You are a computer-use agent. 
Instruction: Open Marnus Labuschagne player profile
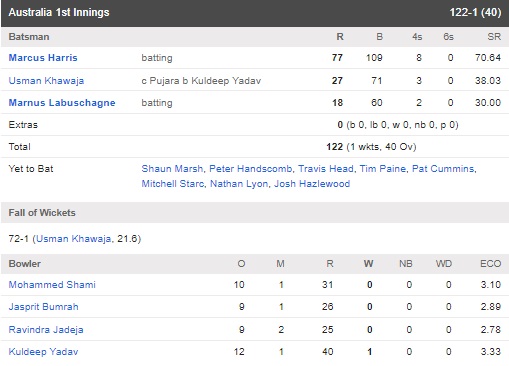click(x=62, y=103)
